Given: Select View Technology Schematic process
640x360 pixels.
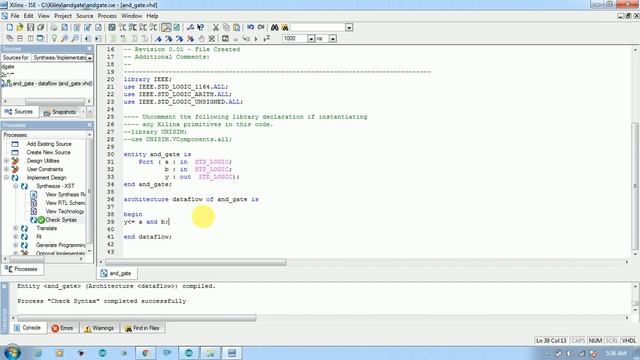Looking at the screenshot, I should (65, 211).
